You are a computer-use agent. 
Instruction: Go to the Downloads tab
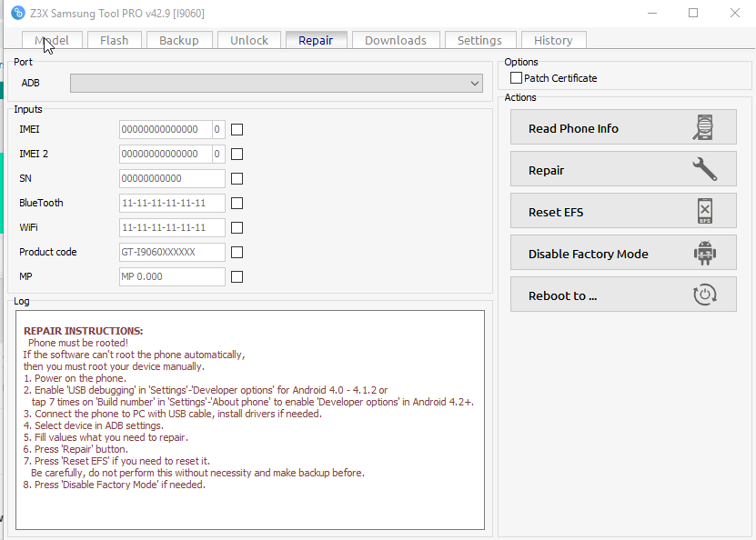point(395,40)
